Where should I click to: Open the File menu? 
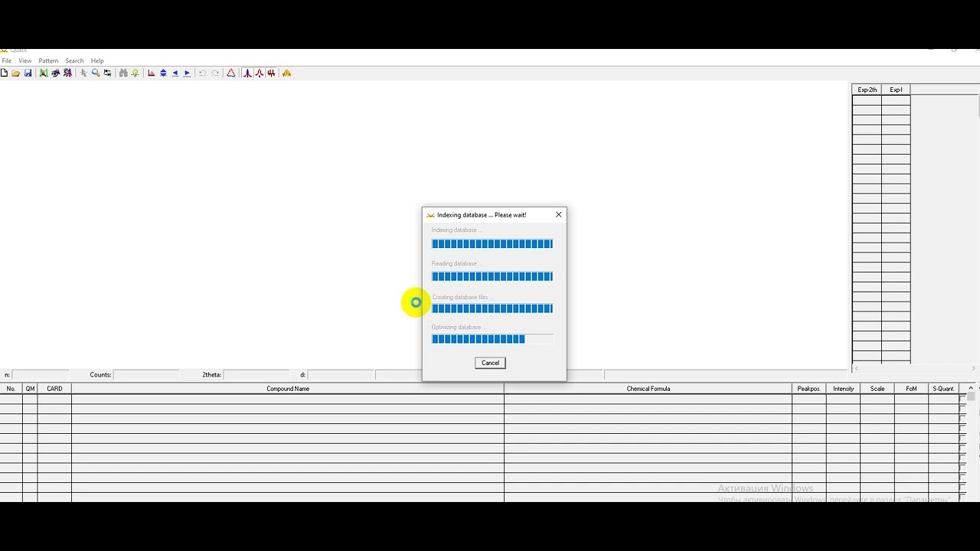(7, 60)
